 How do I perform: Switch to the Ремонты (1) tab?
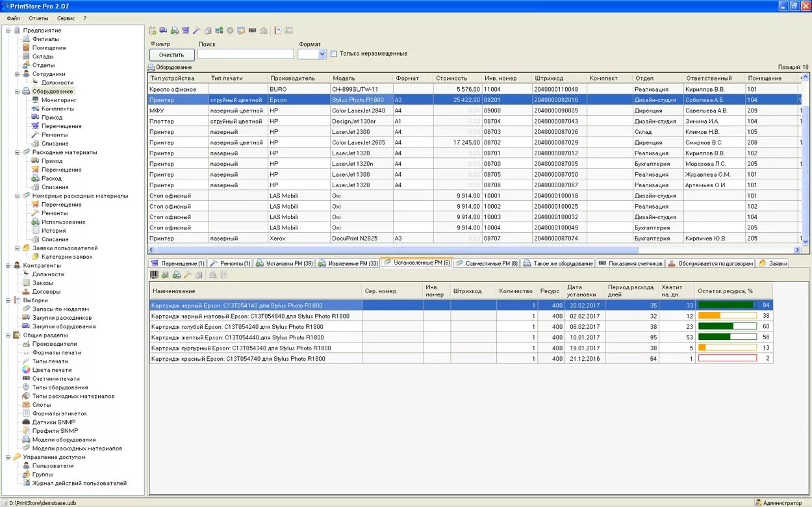pos(230,263)
